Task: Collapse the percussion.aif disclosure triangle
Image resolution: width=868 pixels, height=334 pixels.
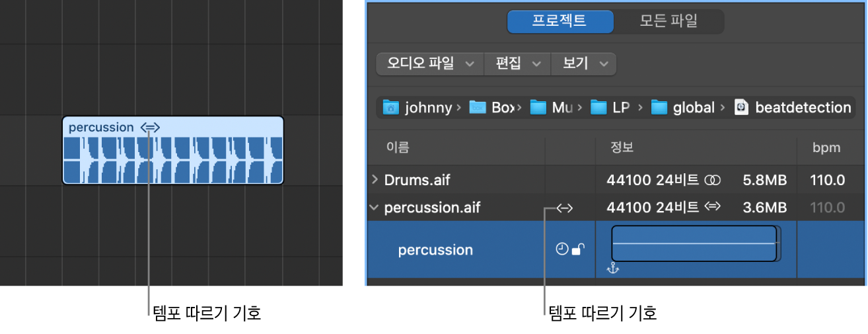Action: (375, 208)
